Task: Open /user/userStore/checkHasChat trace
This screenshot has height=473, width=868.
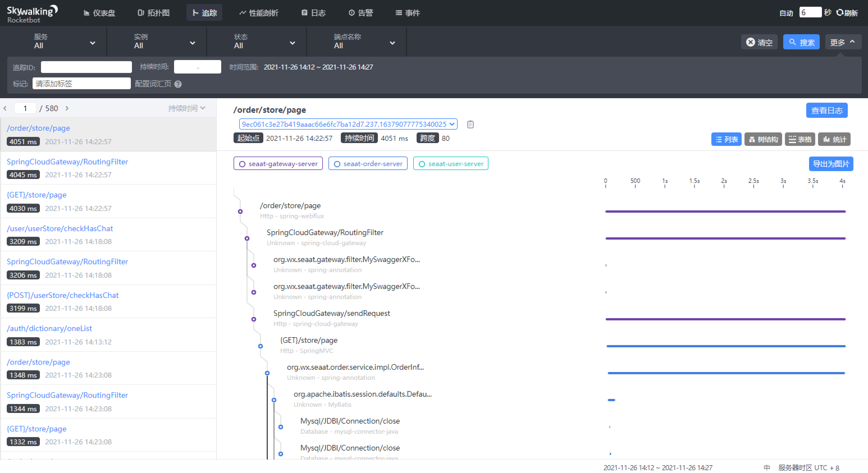Action: pyautogui.click(x=108, y=235)
